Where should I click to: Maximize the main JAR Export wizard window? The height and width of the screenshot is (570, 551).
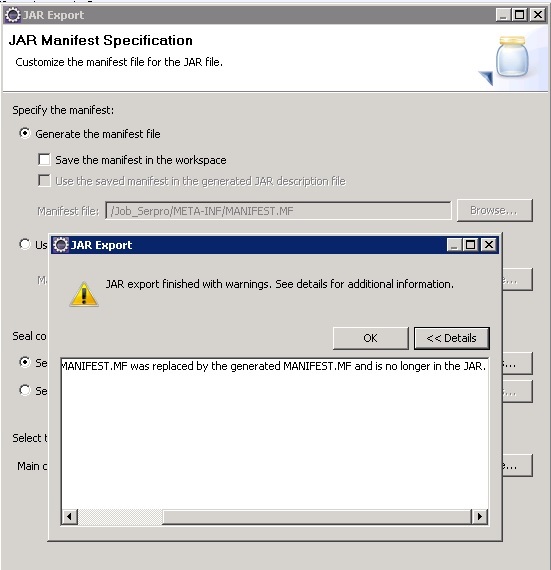click(520, 15)
